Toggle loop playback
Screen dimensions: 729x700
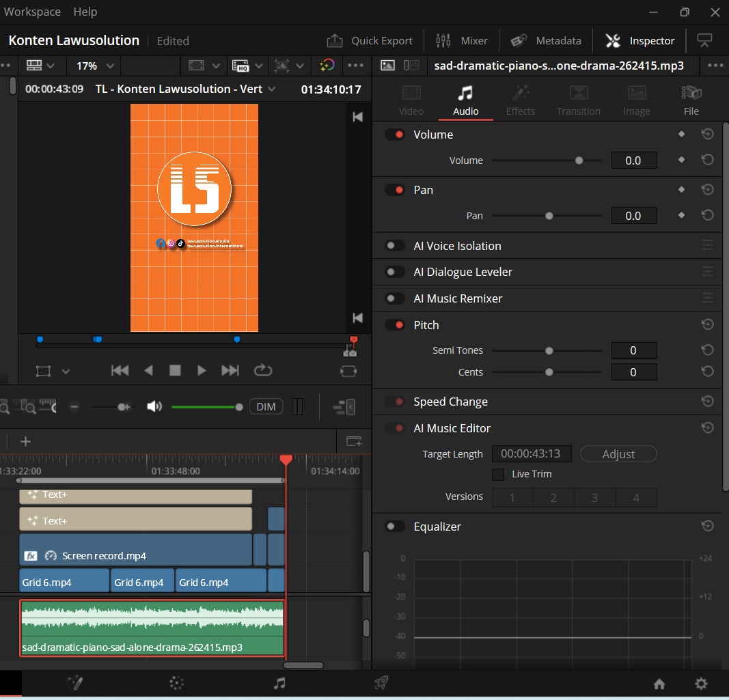[262, 370]
